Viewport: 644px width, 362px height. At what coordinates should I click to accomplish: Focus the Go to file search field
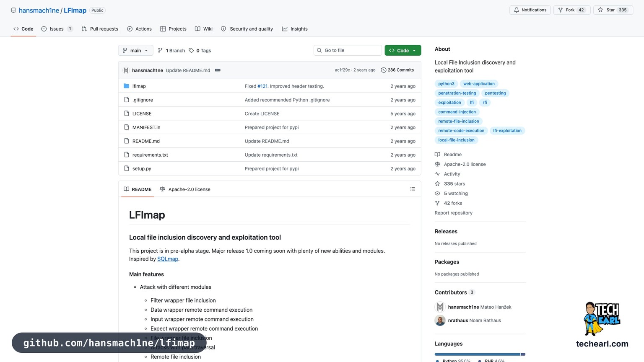point(348,50)
